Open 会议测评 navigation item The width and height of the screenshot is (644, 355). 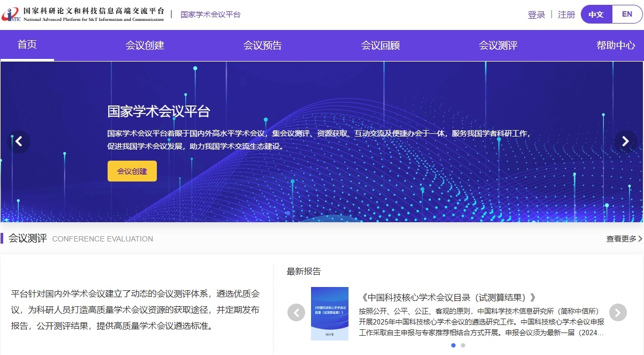(498, 46)
